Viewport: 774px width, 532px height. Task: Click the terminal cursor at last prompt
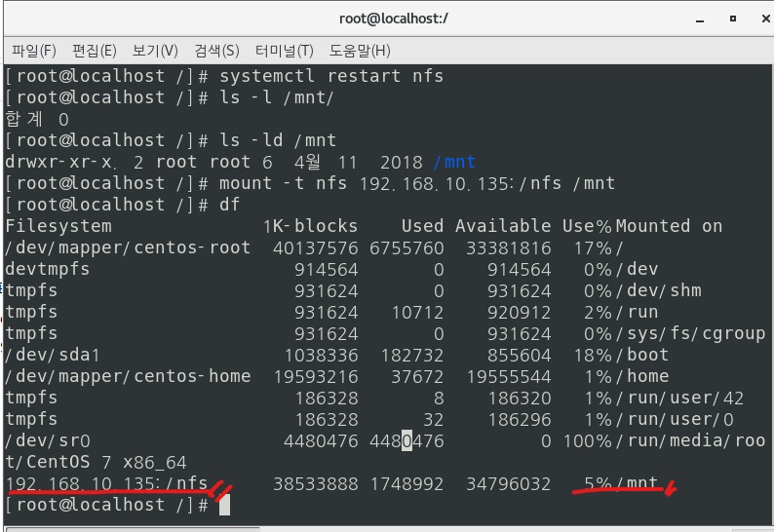click(224, 506)
